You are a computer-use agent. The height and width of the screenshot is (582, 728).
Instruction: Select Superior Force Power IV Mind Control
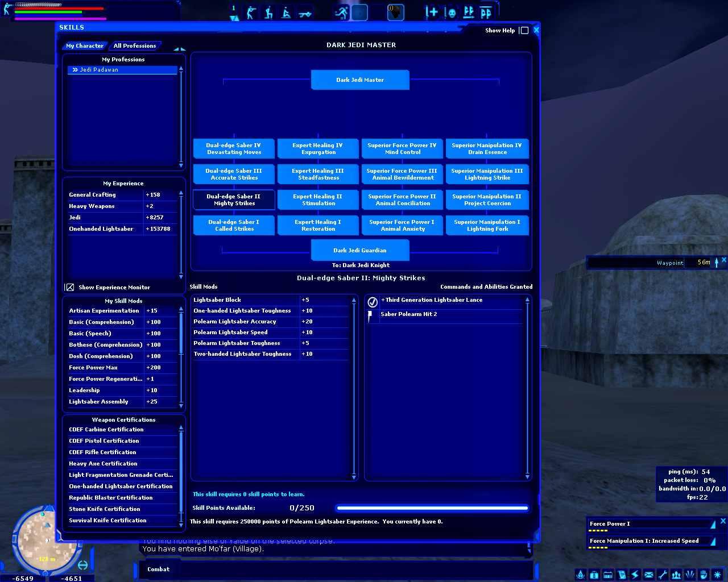[403, 149]
